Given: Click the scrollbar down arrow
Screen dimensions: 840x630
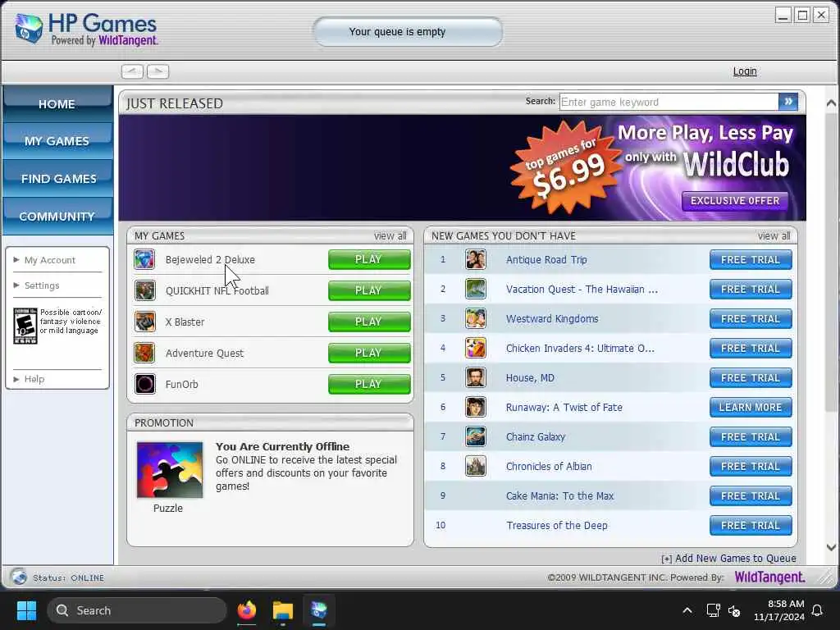Looking at the screenshot, I should tap(831, 547).
